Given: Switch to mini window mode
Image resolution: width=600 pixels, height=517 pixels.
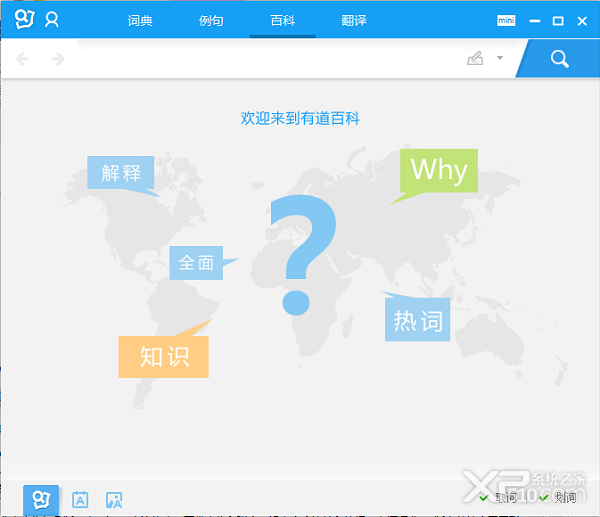Looking at the screenshot, I should click(x=506, y=20).
